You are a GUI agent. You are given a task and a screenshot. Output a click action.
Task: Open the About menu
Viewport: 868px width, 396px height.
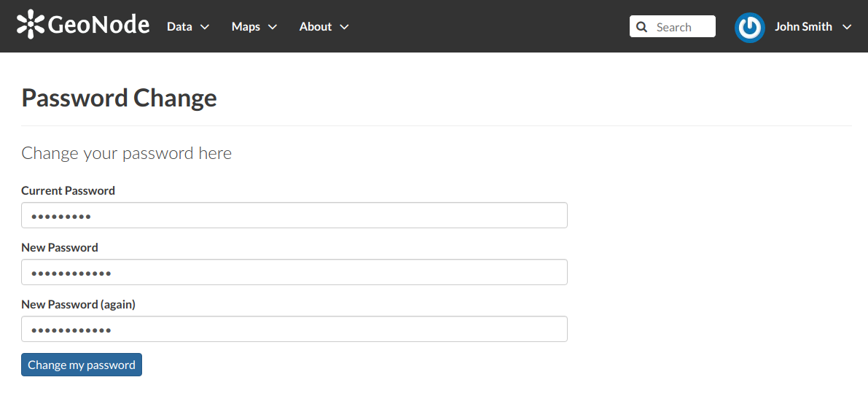coord(315,27)
